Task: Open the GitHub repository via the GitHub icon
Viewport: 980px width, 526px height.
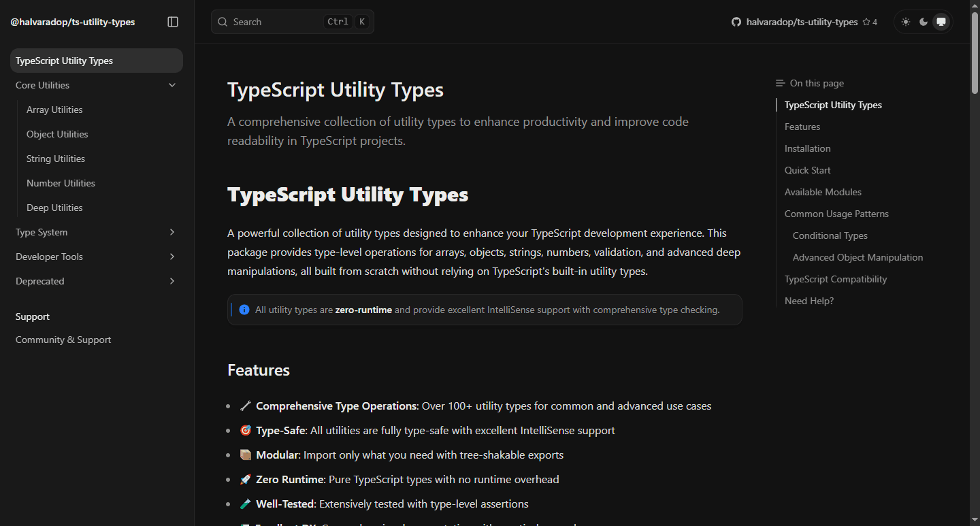Action: pos(736,21)
